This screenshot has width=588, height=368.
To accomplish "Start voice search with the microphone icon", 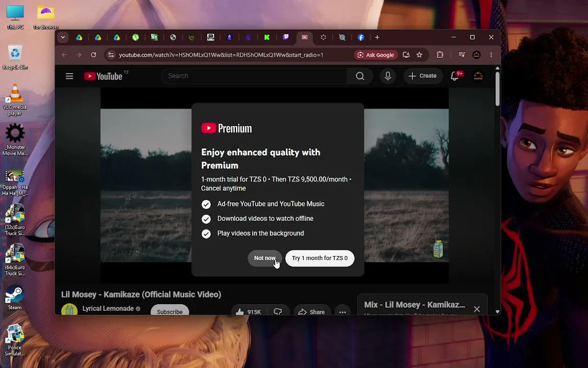I will tap(388, 76).
